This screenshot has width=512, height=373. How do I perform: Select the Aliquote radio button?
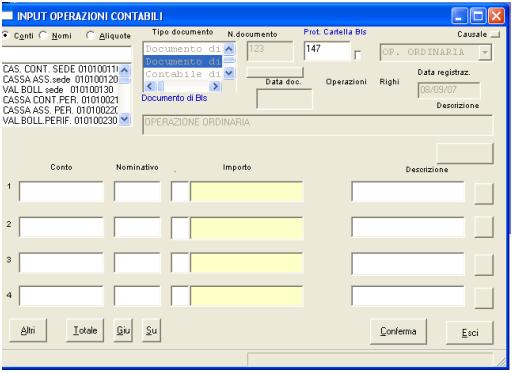pyautogui.click(x=90, y=35)
